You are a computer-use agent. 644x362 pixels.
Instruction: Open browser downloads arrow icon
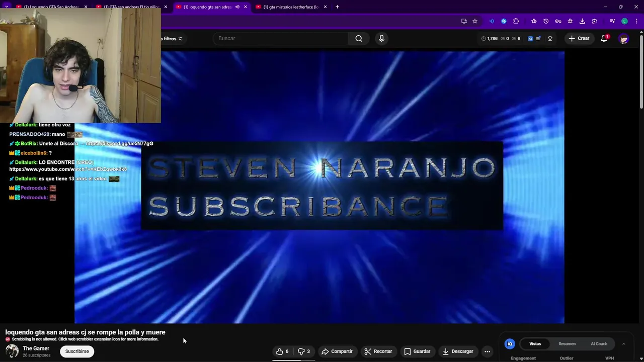pos(582,21)
